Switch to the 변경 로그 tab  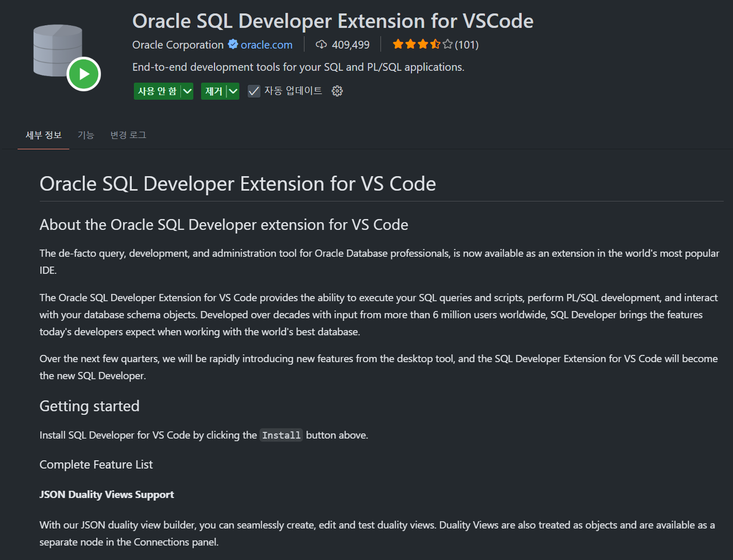pyautogui.click(x=128, y=135)
